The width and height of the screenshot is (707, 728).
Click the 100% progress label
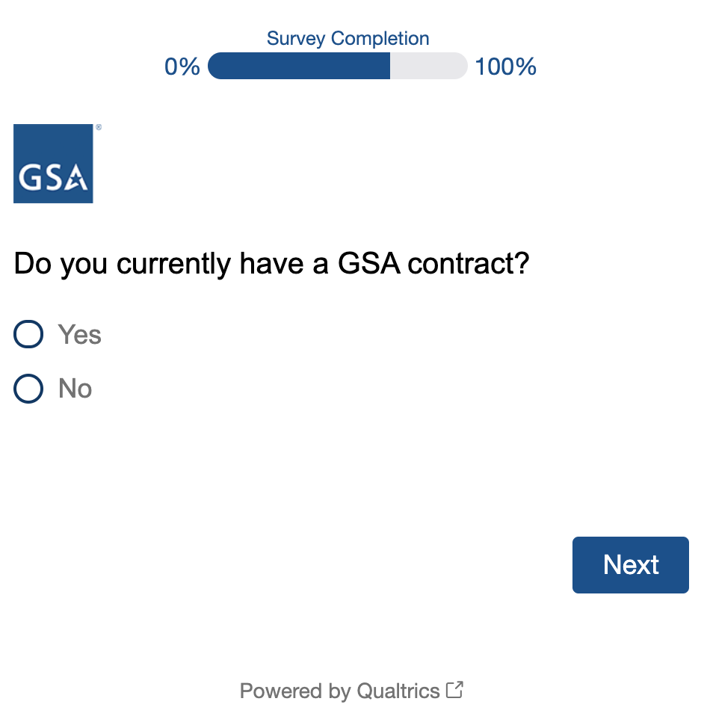[506, 67]
